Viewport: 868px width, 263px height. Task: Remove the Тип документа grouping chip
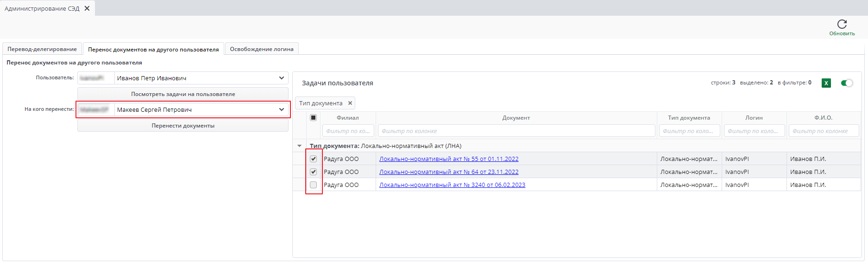point(350,103)
